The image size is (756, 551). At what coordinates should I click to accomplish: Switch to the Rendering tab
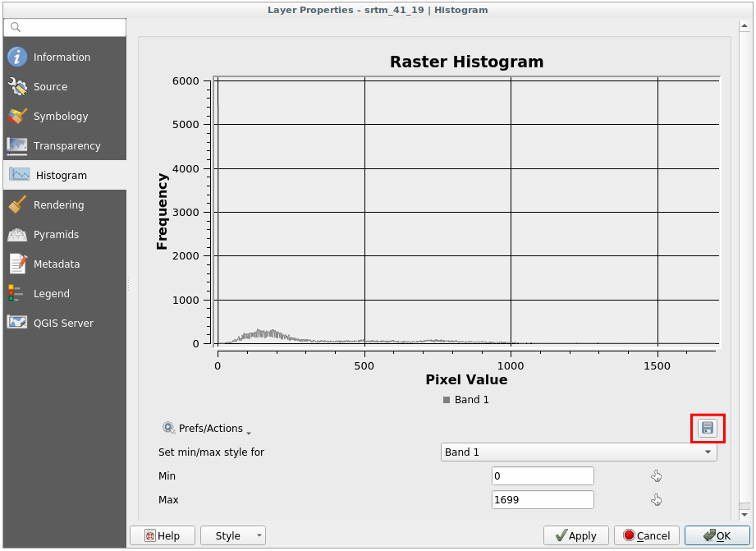click(57, 205)
